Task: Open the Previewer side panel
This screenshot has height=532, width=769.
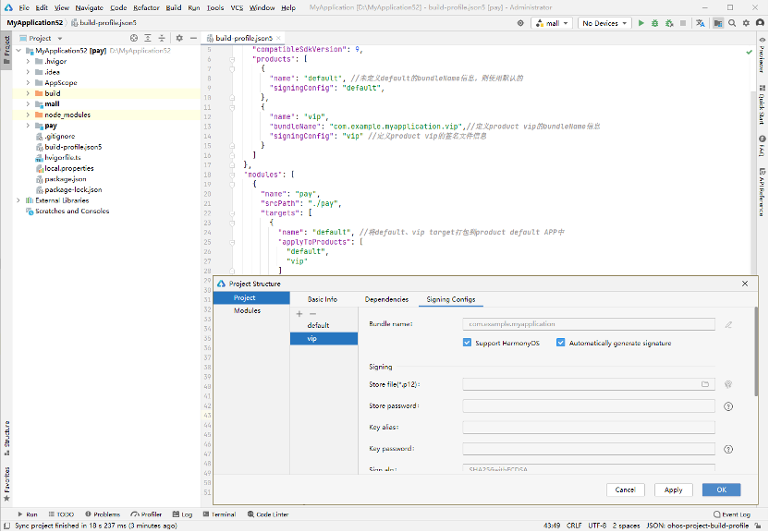Action: click(x=763, y=54)
